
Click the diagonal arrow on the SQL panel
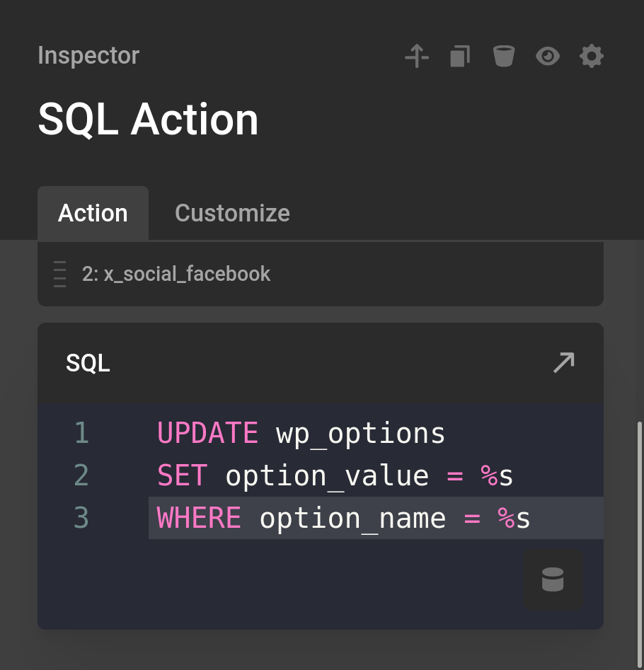pyautogui.click(x=563, y=362)
